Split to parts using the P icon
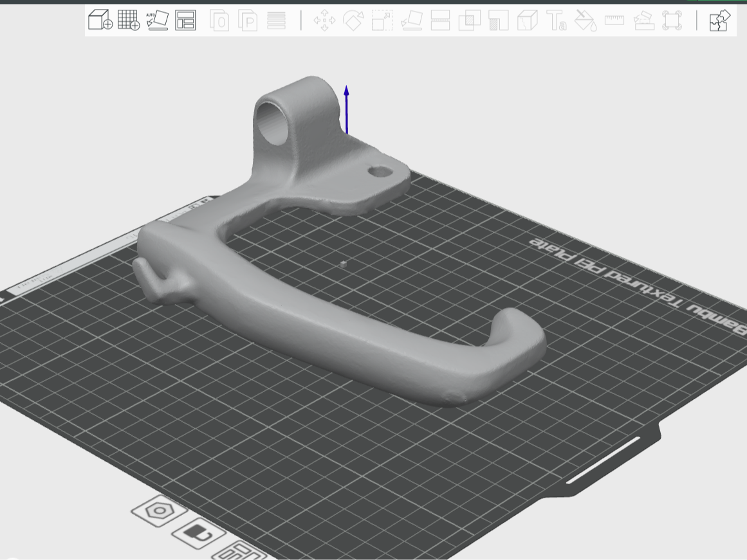747x560 pixels. pyautogui.click(x=248, y=21)
